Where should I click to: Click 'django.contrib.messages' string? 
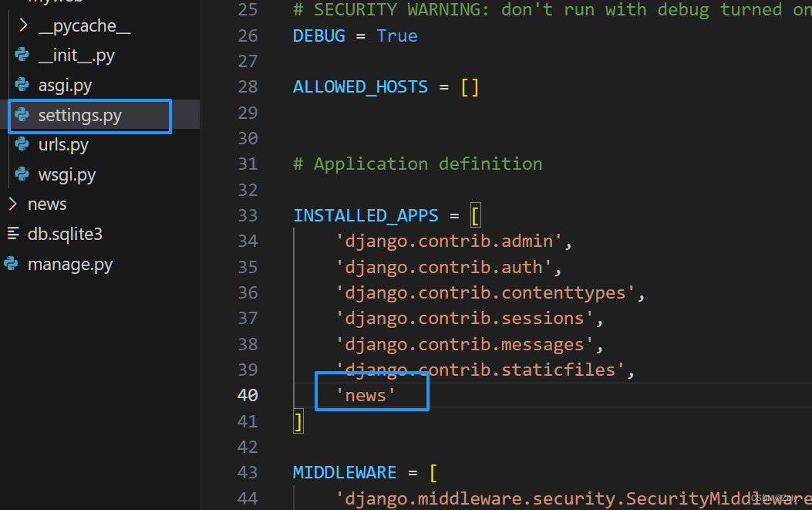pos(464,344)
